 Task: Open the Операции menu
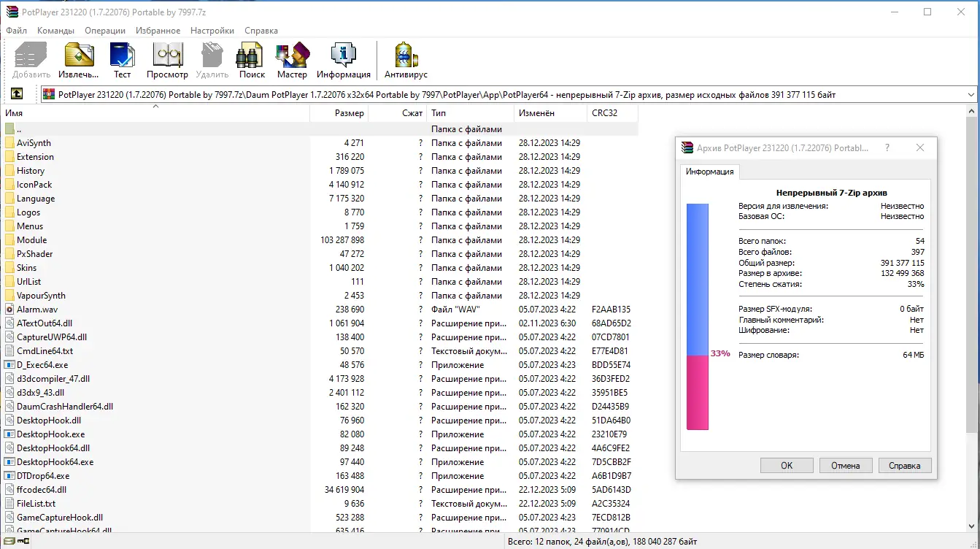click(x=105, y=31)
